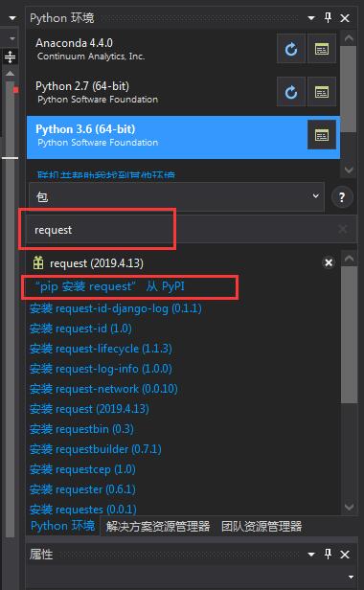Install requestcep (1.0)

click(x=82, y=469)
